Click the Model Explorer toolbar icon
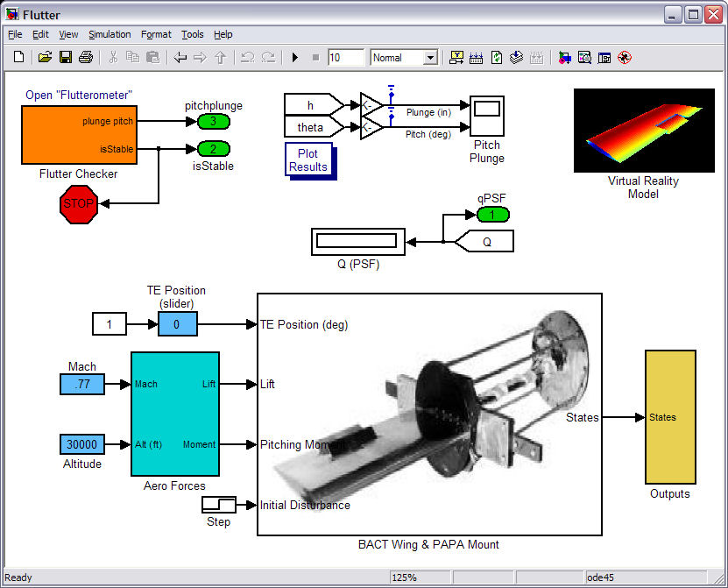 point(584,58)
